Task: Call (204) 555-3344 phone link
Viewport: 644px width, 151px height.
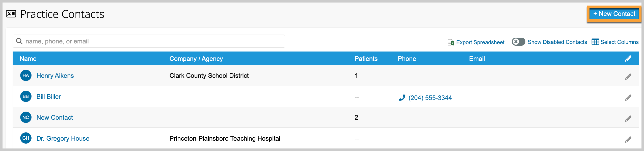Action: 430,98
